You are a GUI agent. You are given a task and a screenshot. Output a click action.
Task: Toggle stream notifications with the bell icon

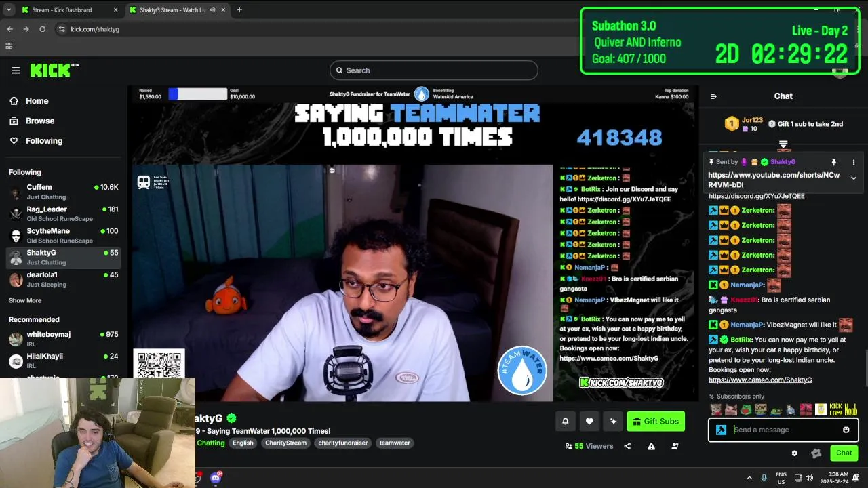(x=565, y=422)
